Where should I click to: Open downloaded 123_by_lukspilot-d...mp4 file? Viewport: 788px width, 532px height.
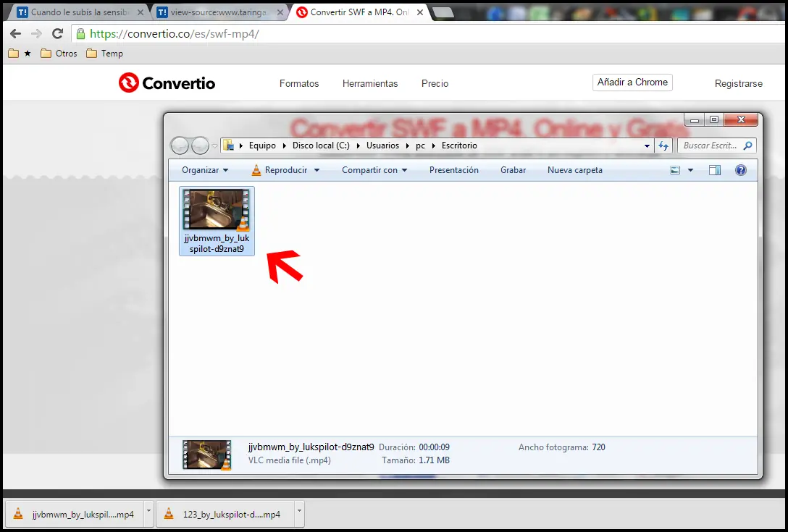[225, 514]
